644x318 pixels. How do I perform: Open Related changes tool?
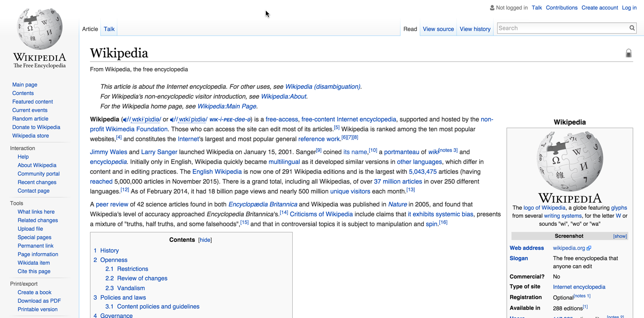coord(38,220)
